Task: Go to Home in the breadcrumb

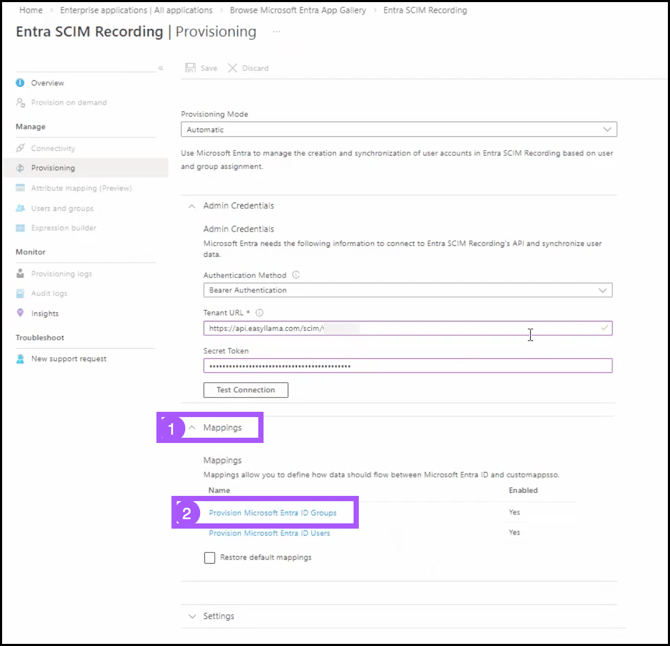Action: (x=31, y=10)
